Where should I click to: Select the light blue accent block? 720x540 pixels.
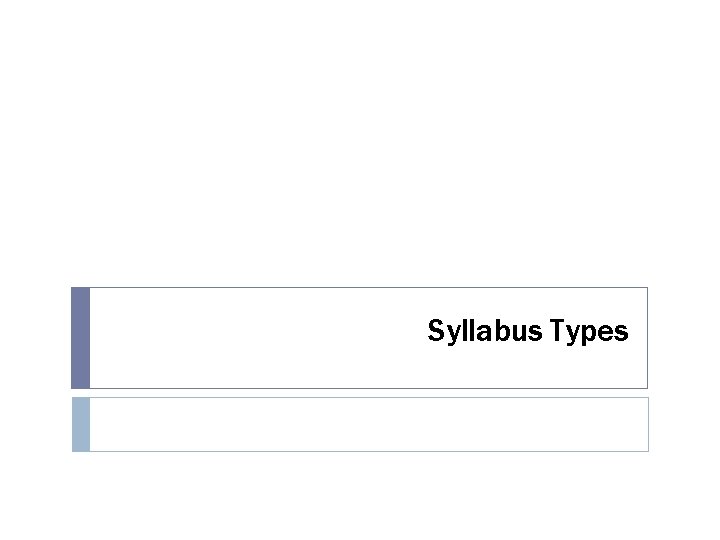tap(81, 424)
